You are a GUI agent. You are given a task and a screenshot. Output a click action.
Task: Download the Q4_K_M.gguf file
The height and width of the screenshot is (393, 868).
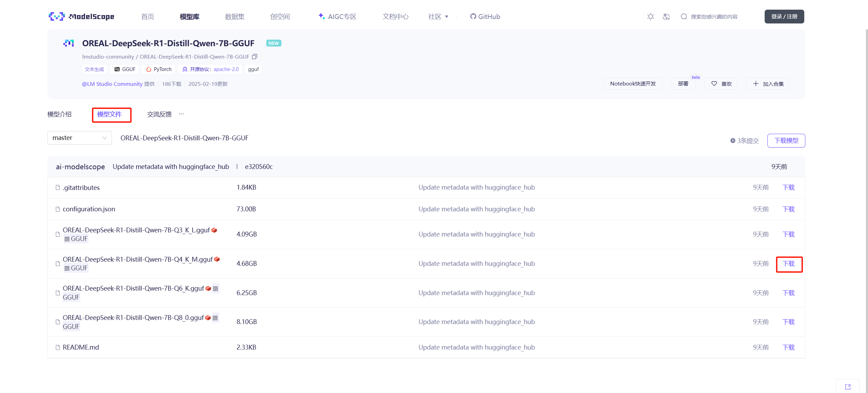click(788, 264)
